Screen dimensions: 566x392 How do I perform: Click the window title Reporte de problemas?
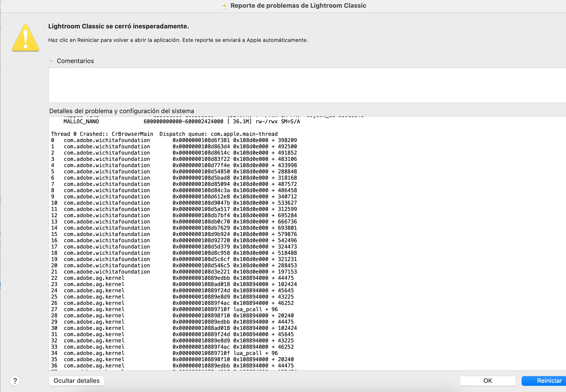click(298, 5)
